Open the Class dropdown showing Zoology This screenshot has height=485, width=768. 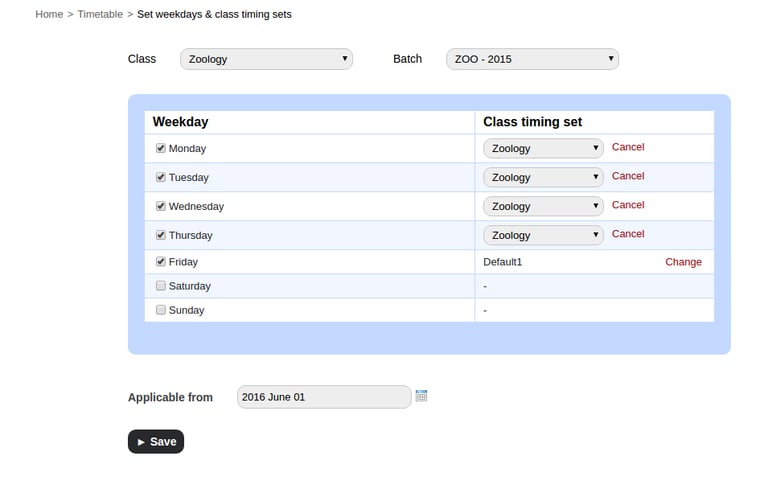266,59
